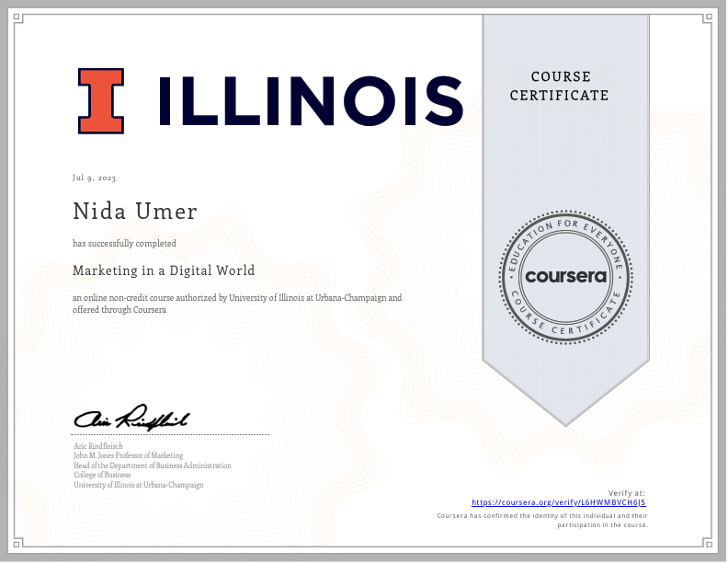
Task: Click the 'Verify at:' label
Action: pos(627,493)
